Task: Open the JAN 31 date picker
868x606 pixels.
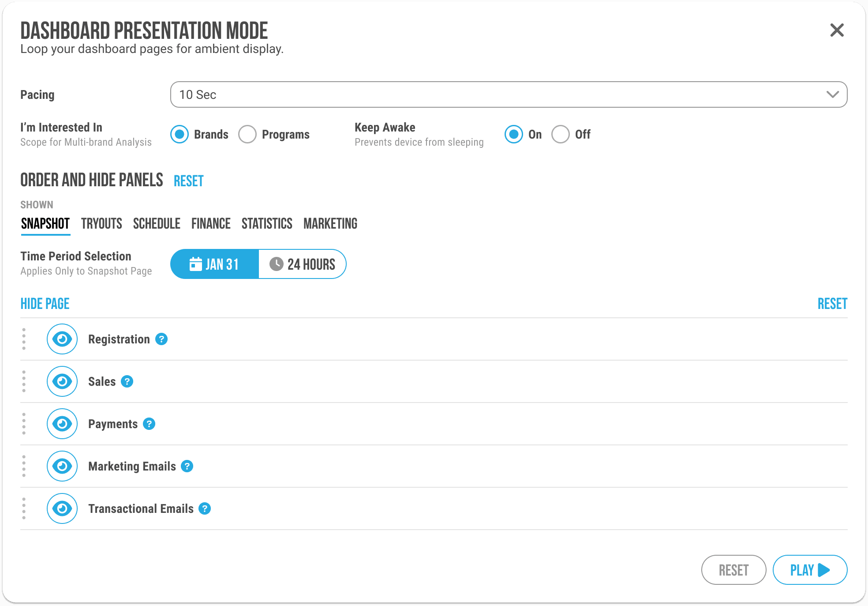Action: pos(215,264)
